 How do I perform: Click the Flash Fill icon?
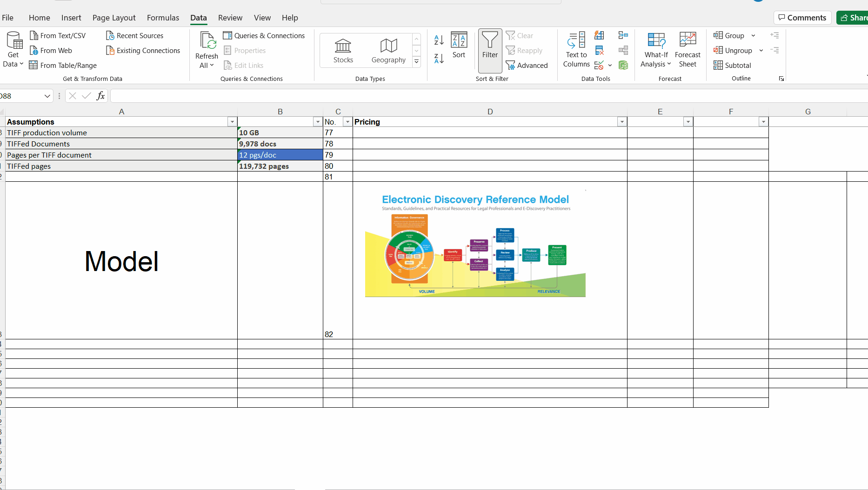coord(599,35)
